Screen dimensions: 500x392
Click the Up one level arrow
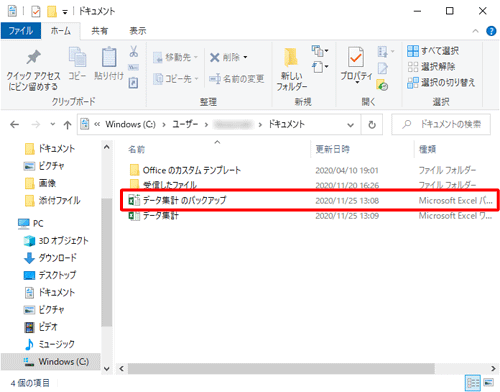[67, 125]
